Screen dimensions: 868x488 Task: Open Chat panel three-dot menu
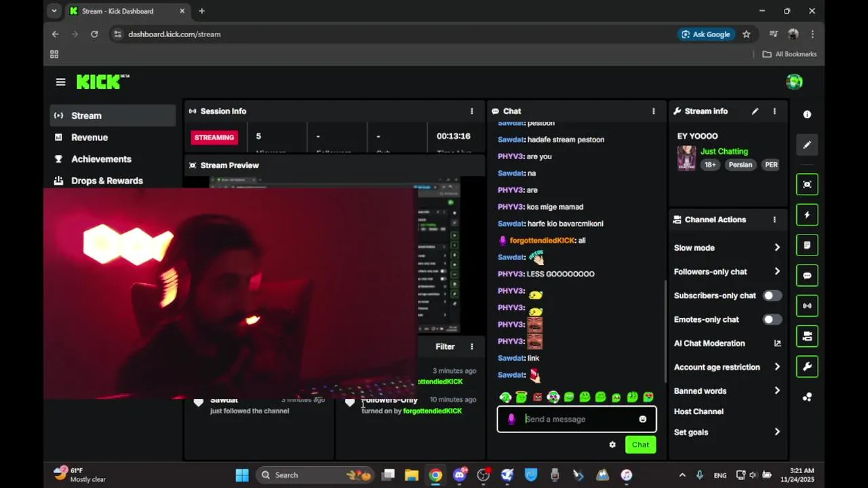click(654, 111)
